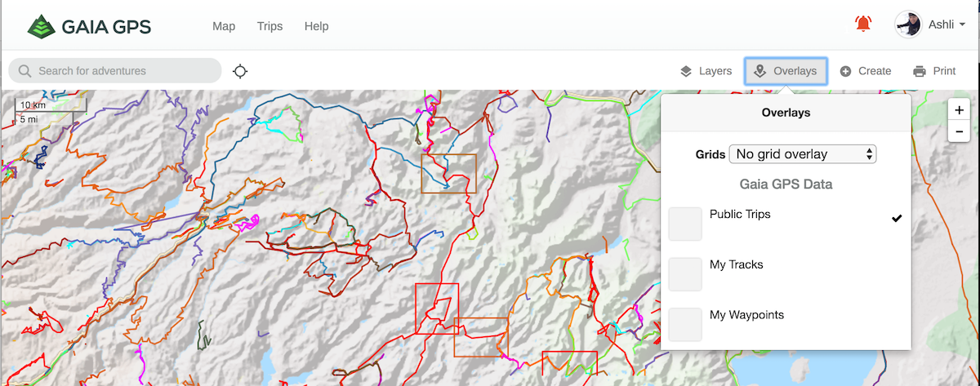Open the Help menu item
The image size is (980, 386).
tap(316, 26)
